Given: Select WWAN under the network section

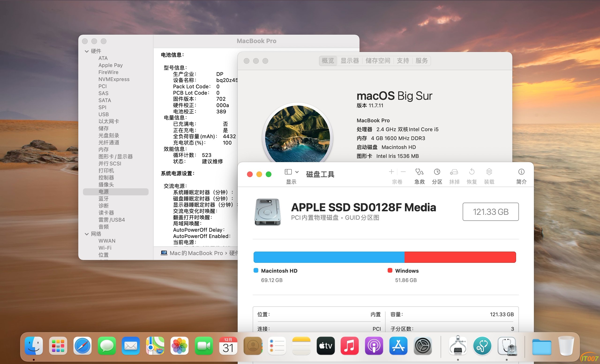Looking at the screenshot, I should 107,241.
